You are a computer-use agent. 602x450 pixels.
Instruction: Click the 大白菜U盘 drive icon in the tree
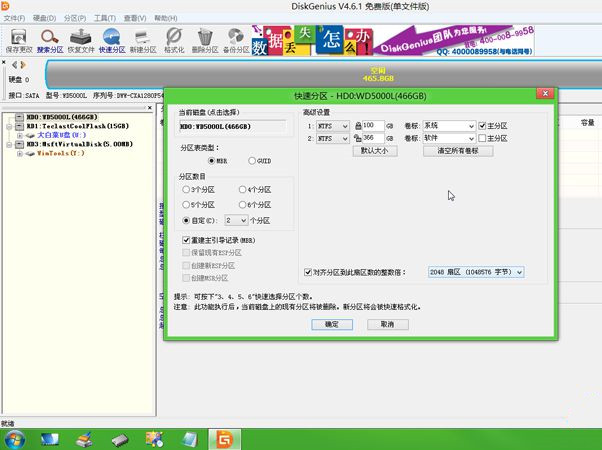(30, 135)
